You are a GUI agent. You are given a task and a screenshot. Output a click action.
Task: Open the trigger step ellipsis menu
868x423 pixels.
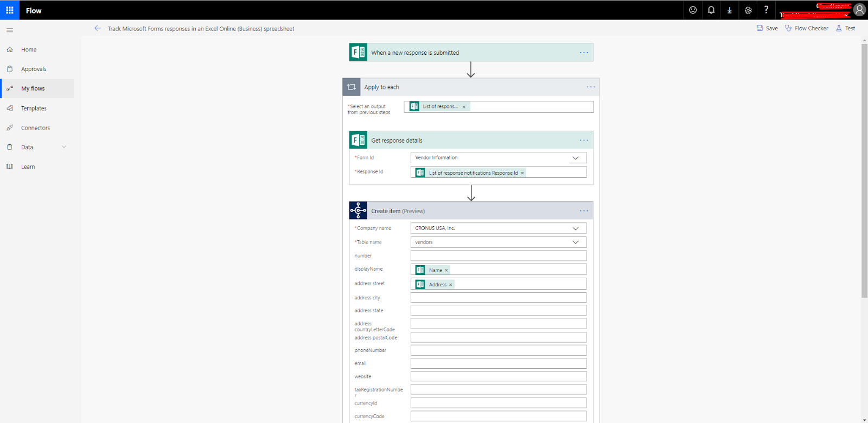pos(584,53)
